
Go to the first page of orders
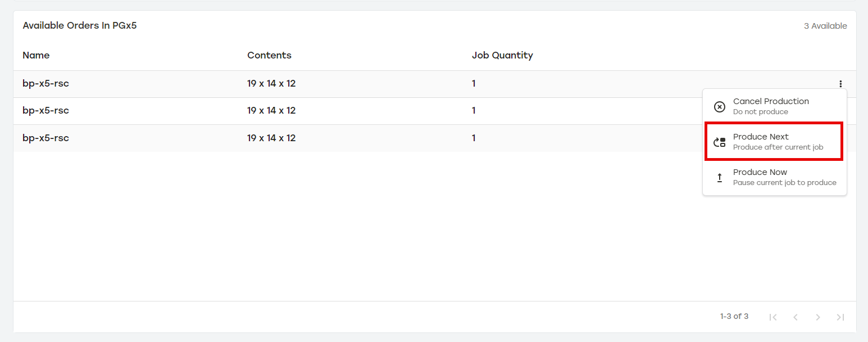click(773, 317)
